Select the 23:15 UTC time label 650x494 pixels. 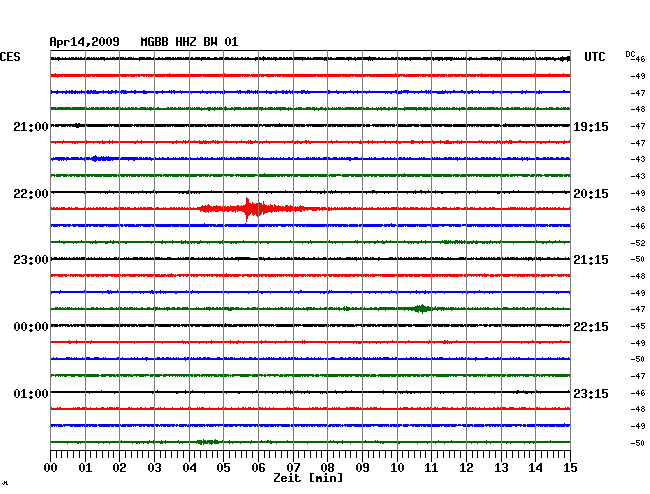pyautogui.click(x=591, y=393)
